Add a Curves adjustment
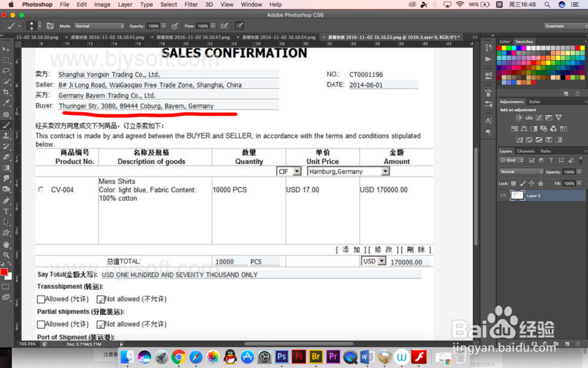 (539, 118)
